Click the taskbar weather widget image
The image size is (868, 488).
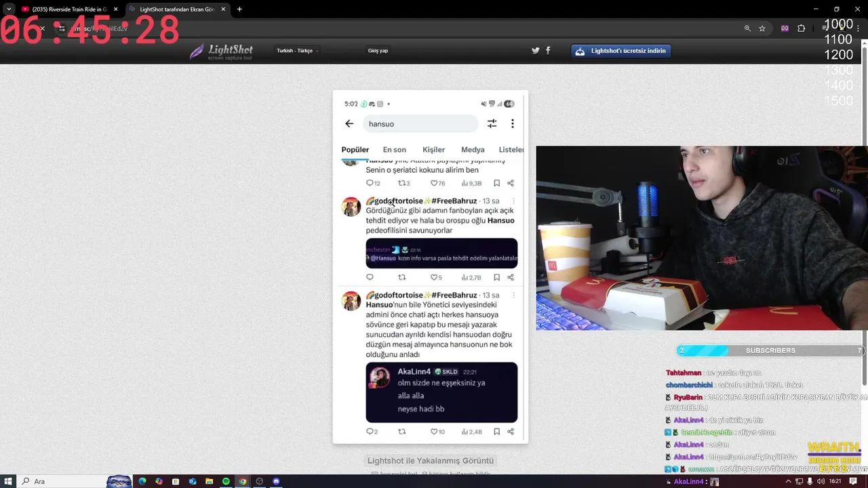[x=119, y=481]
